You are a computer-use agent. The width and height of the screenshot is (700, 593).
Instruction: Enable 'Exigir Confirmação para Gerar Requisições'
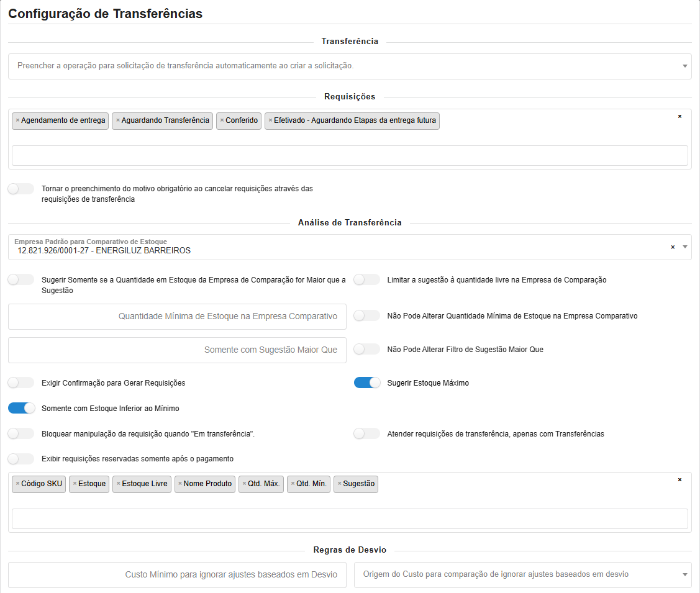coord(21,383)
